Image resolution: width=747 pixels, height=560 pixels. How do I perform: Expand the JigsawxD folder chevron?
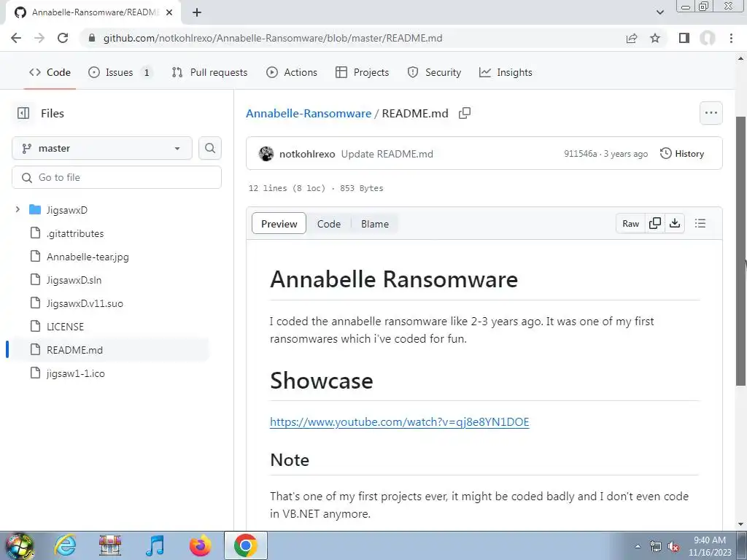click(x=18, y=209)
